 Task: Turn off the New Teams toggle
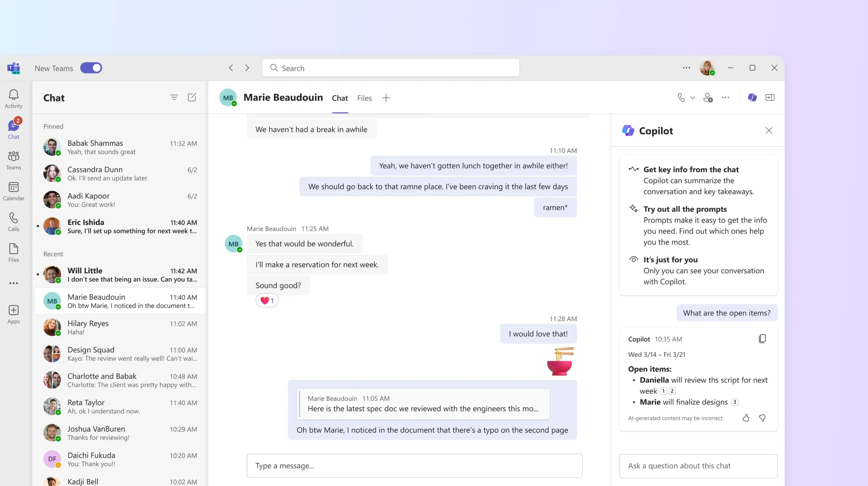91,68
